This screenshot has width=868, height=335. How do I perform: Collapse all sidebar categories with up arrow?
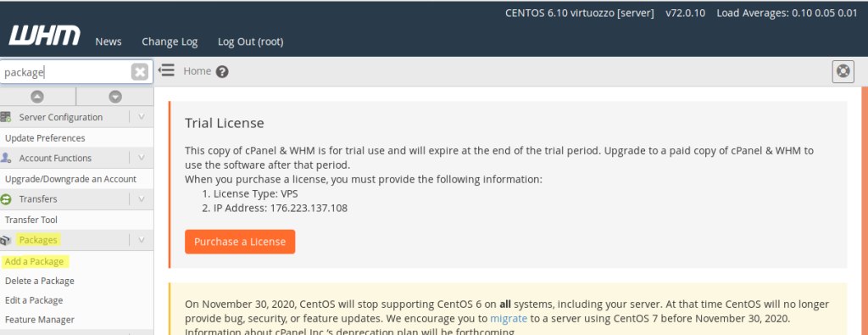(37, 97)
